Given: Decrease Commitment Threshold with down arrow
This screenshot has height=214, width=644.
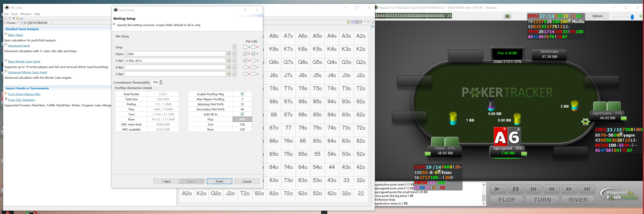Looking at the screenshot, I should click(161, 84).
